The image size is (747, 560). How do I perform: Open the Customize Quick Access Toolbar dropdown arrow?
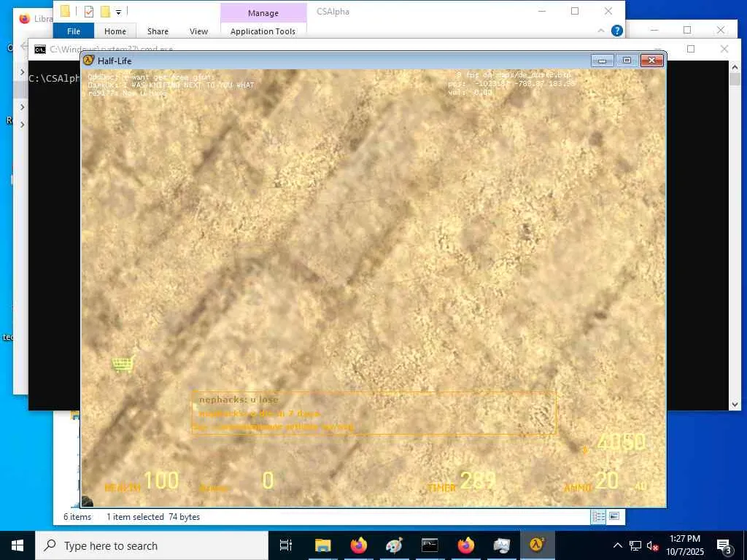pyautogui.click(x=119, y=12)
